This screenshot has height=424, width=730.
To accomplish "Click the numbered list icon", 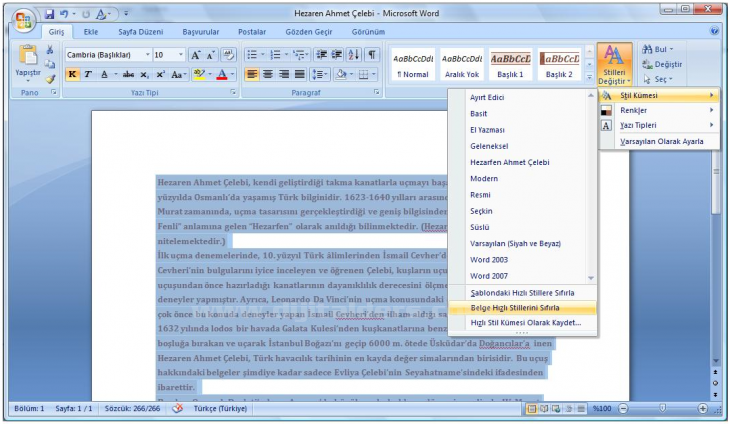I will (275, 55).
